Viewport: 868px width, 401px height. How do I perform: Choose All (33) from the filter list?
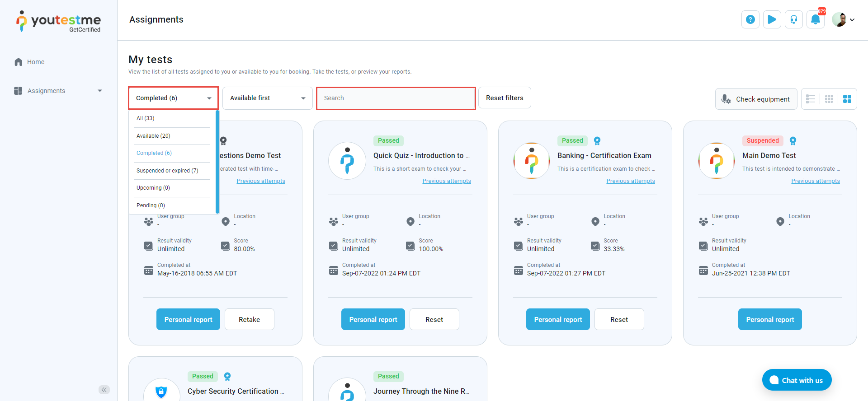coord(146,118)
